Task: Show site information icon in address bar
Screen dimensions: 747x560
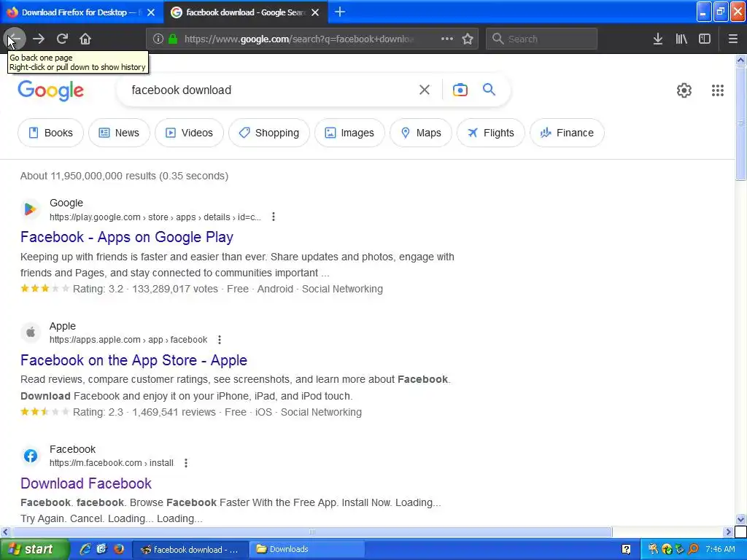Action: (x=158, y=39)
